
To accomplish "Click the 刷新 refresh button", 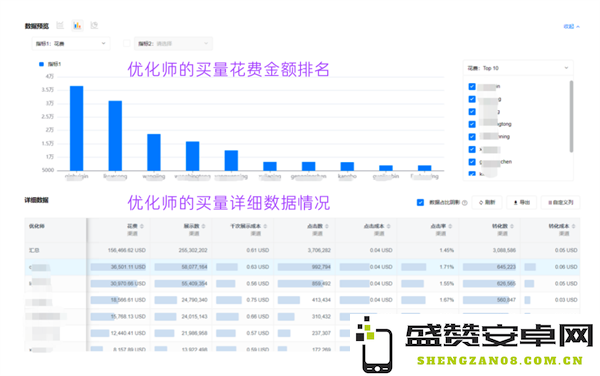I will [487, 202].
